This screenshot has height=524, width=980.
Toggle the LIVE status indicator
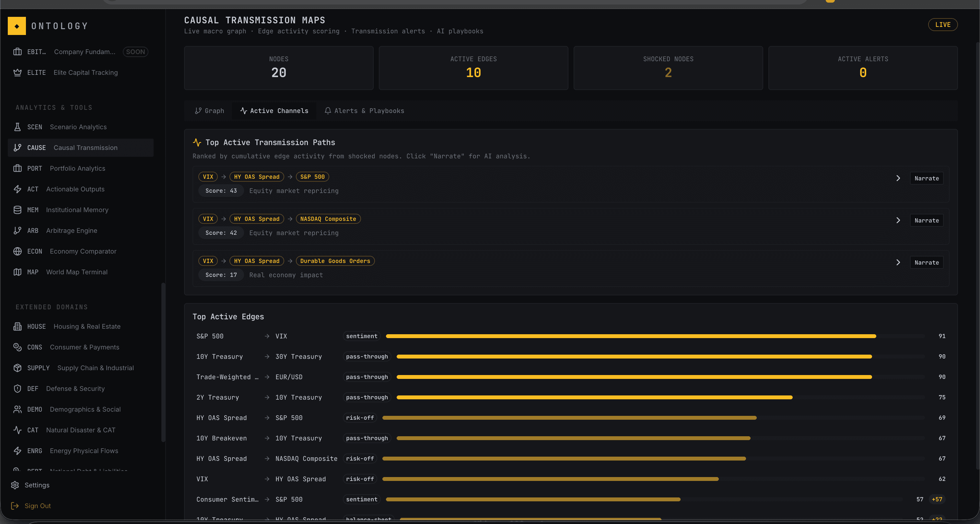click(x=943, y=24)
